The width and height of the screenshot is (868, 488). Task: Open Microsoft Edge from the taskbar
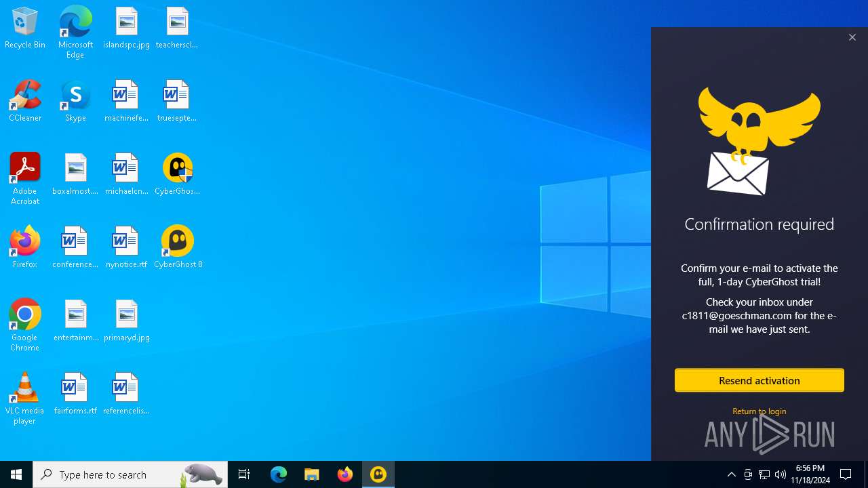point(279,474)
